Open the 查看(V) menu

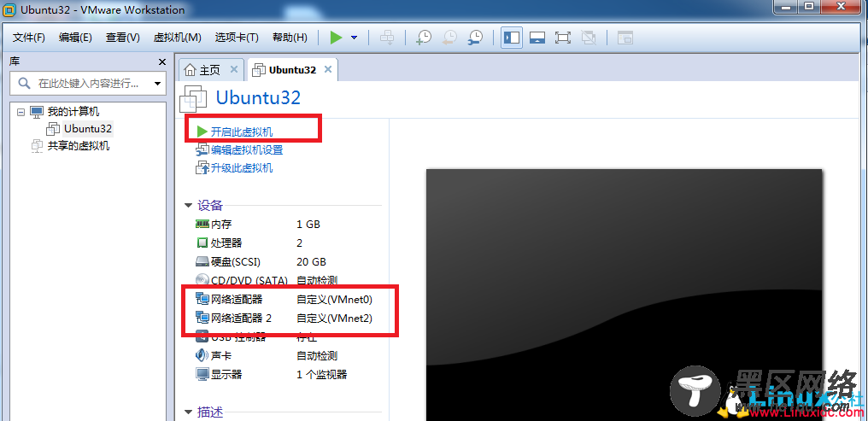tap(123, 38)
